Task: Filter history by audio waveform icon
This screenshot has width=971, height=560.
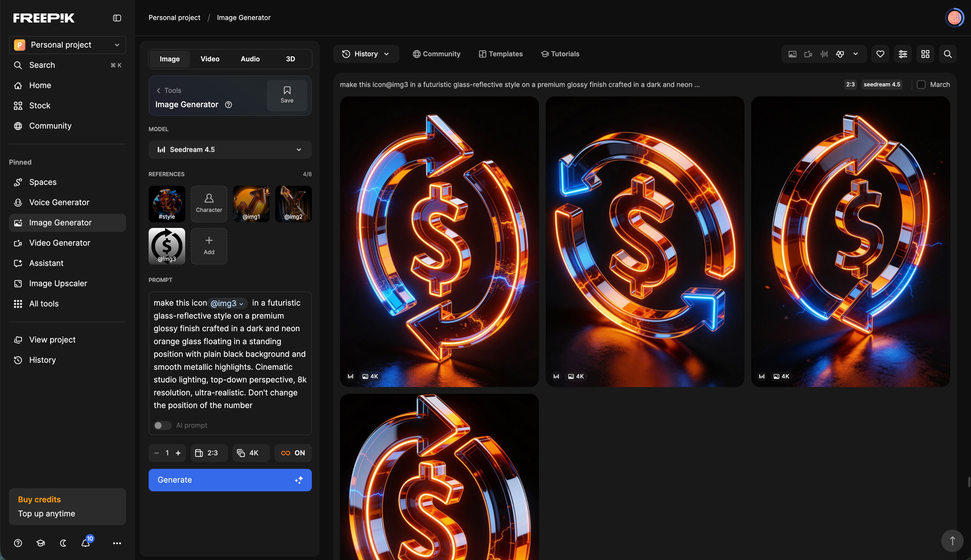Action: (x=824, y=54)
